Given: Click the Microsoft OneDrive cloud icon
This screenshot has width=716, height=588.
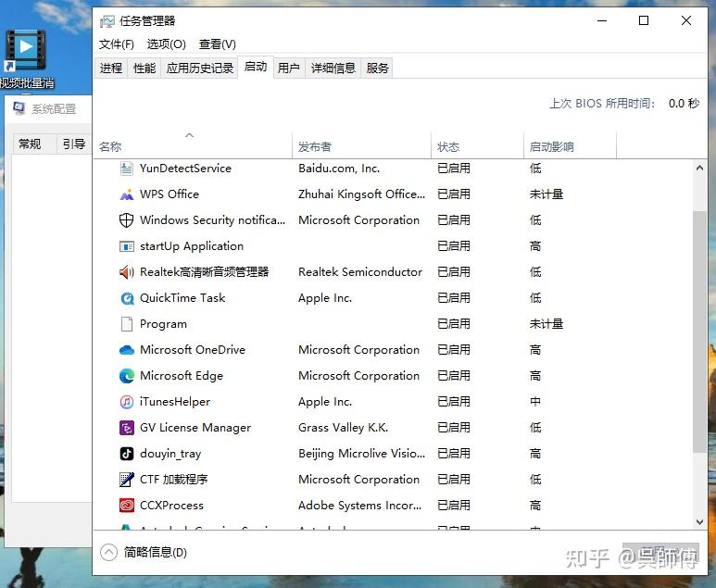Looking at the screenshot, I should (x=127, y=350).
